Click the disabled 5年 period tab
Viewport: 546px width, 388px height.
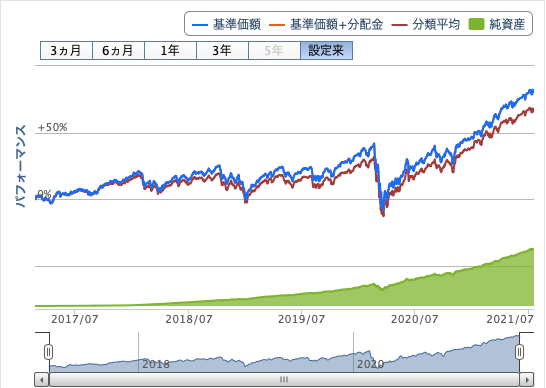[x=274, y=51]
